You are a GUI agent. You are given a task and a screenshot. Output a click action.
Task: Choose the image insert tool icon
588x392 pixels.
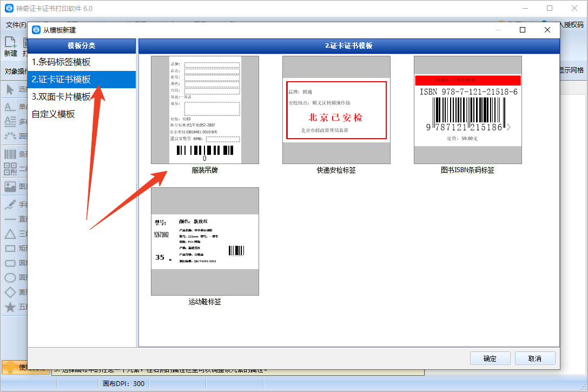coord(10,187)
